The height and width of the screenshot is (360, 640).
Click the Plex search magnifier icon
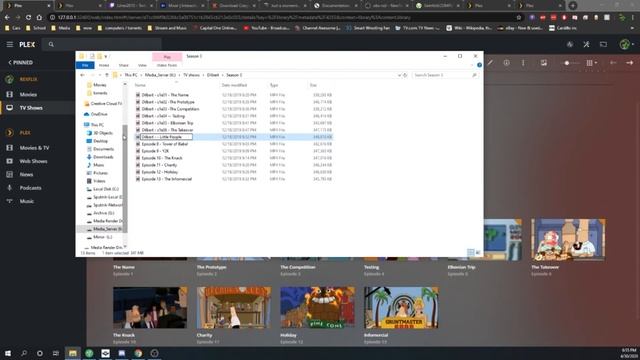pos(51,44)
